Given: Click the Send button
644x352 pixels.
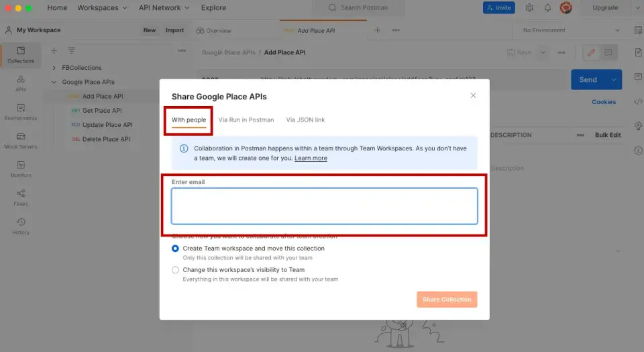Looking at the screenshot, I should 588,80.
